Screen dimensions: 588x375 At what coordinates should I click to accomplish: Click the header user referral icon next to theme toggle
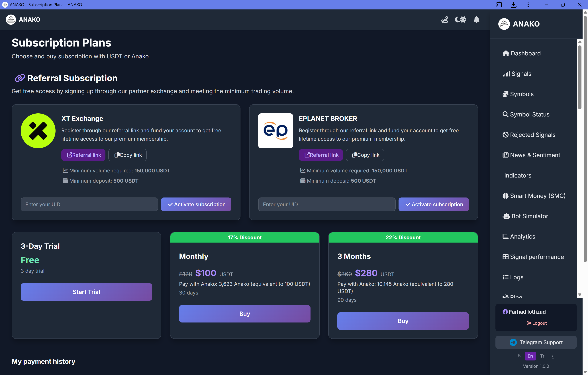pyautogui.click(x=444, y=20)
